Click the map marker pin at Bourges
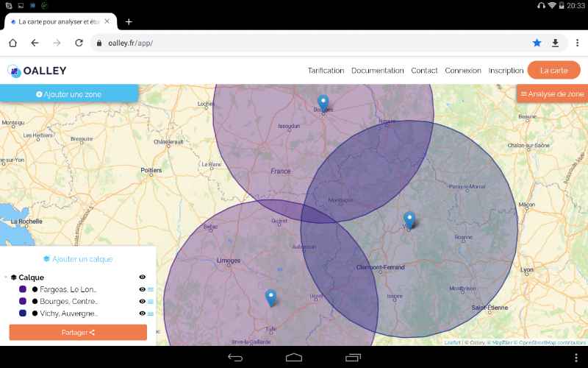 (x=323, y=103)
